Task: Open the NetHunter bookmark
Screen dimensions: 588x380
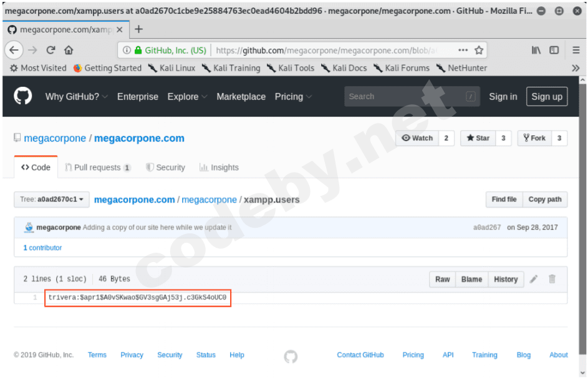Action: coord(461,68)
